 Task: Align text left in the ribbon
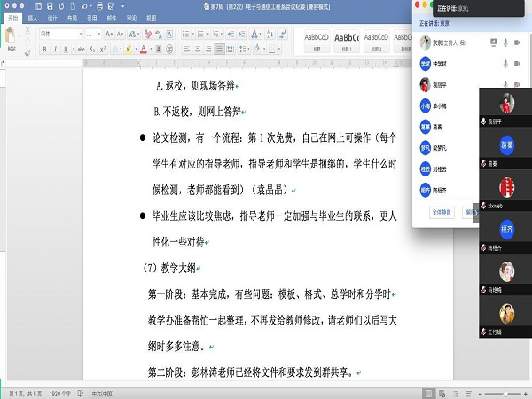click(x=187, y=50)
